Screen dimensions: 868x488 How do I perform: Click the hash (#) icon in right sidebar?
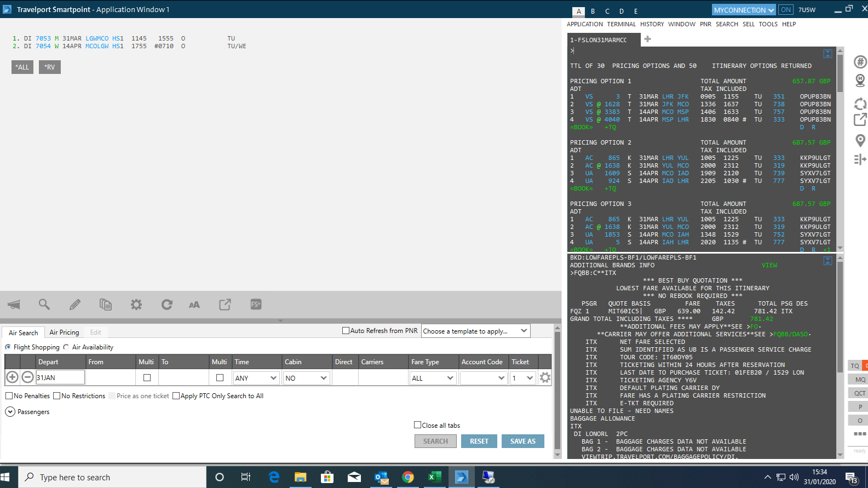click(x=860, y=62)
